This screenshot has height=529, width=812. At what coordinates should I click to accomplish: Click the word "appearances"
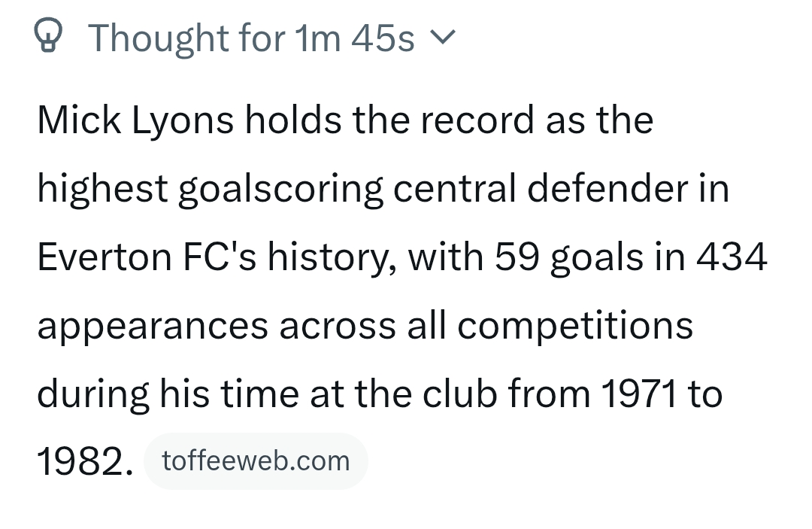[152, 326]
